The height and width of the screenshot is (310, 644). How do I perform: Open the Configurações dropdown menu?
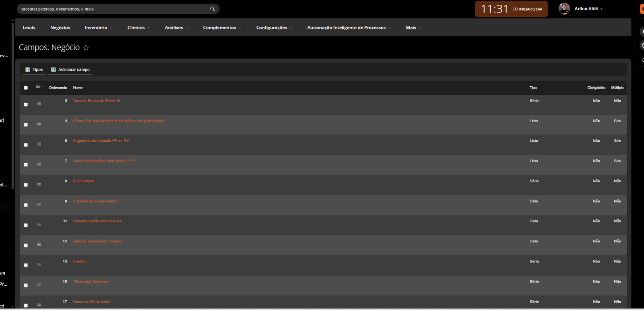(274, 28)
